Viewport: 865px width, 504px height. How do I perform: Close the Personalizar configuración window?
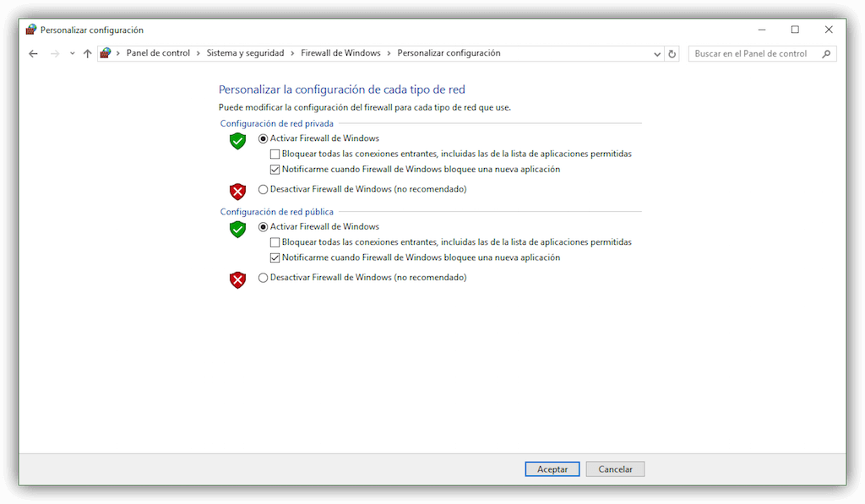tap(829, 30)
